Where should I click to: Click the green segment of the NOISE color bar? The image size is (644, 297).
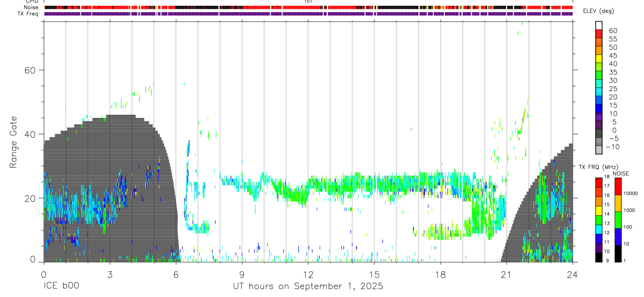618,220
